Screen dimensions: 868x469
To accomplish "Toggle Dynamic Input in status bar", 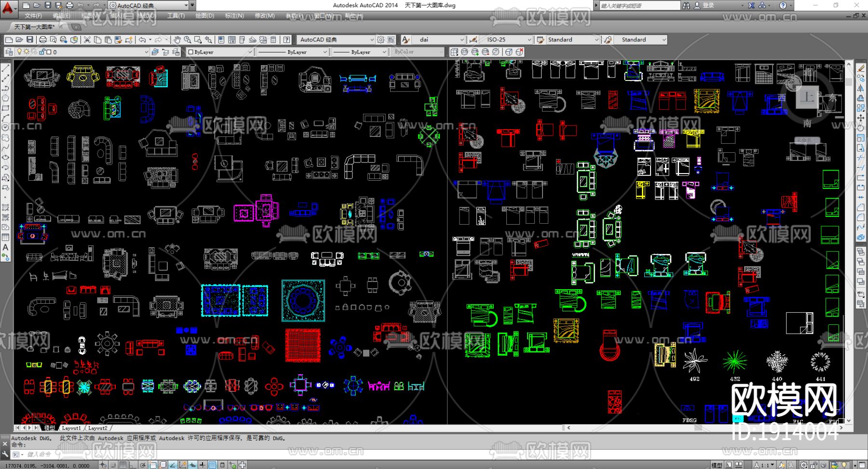I will 193,465.
